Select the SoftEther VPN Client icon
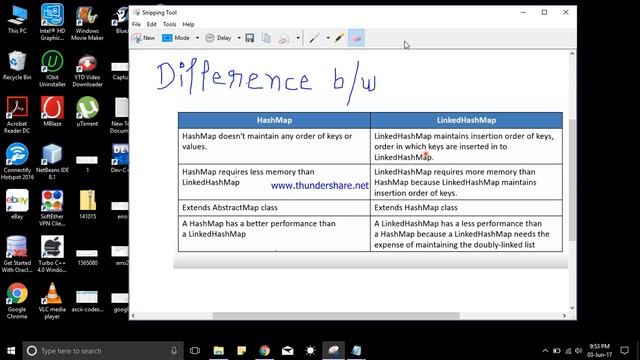The image size is (640, 360). tap(52, 209)
